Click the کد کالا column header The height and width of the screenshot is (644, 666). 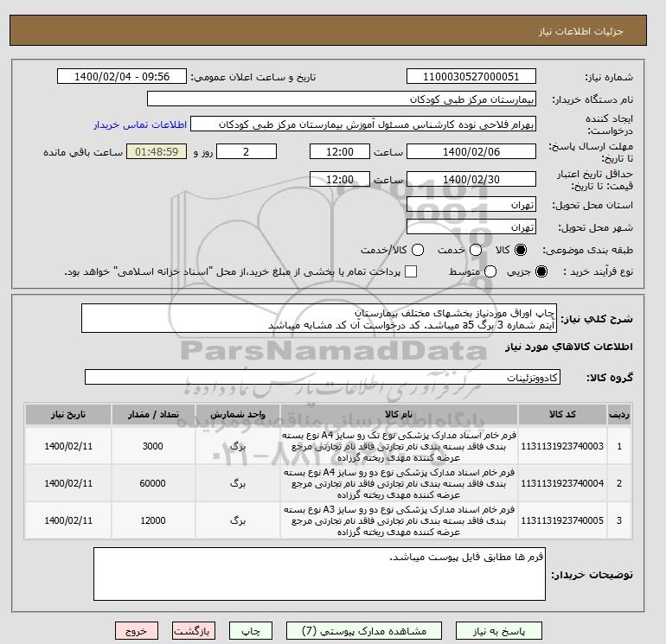click(x=562, y=415)
